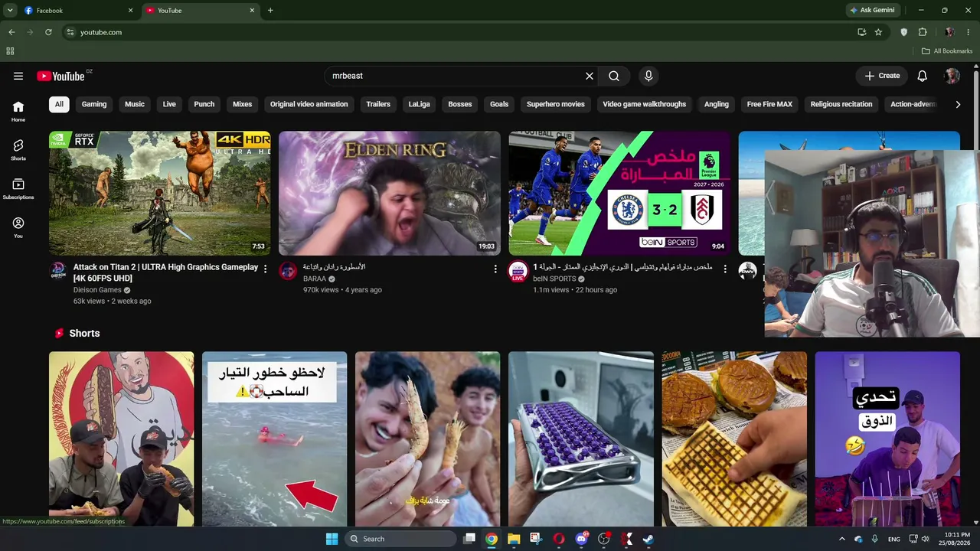Select the Superhero movies chip

click(556, 104)
